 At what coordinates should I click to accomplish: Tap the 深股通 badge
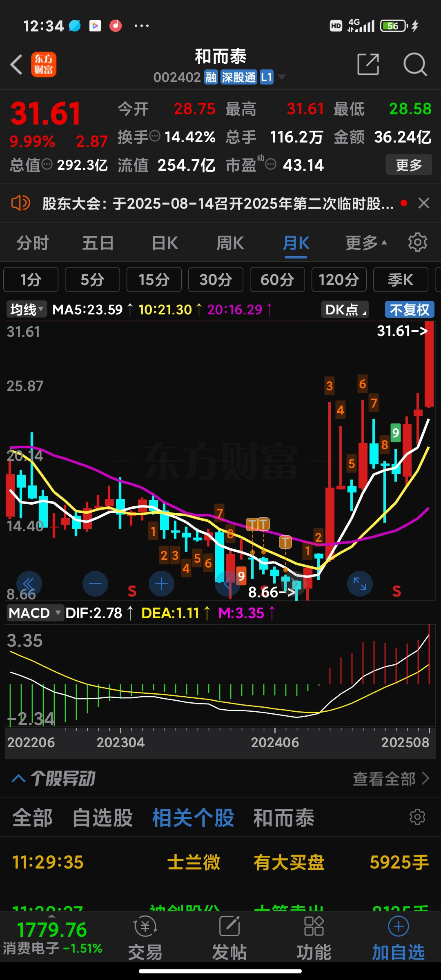pyautogui.click(x=239, y=77)
